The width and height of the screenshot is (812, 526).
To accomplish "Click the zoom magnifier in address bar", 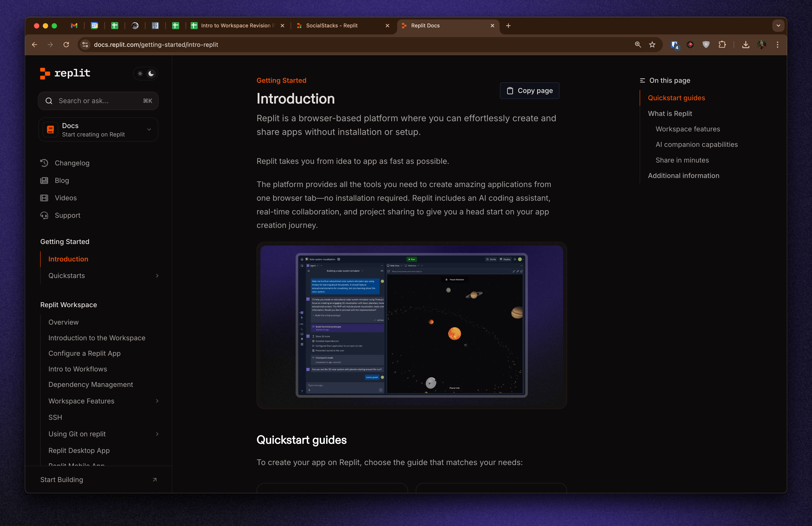I will pos(638,45).
